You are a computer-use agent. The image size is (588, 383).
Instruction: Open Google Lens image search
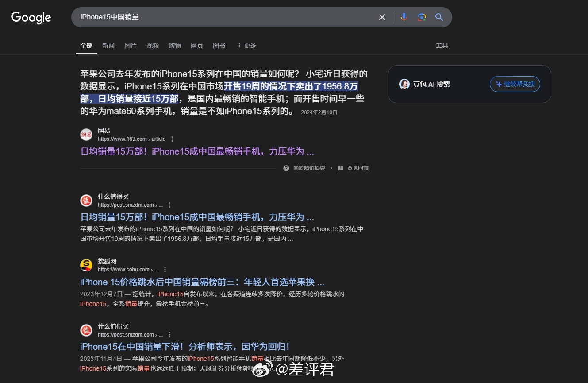(x=421, y=17)
